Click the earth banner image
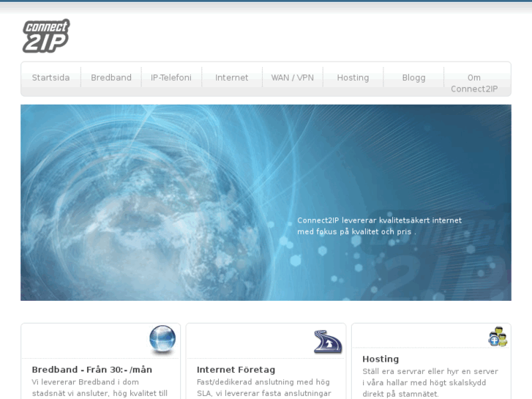The height and width of the screenshot is (399, 532). [x=266, y=203]
